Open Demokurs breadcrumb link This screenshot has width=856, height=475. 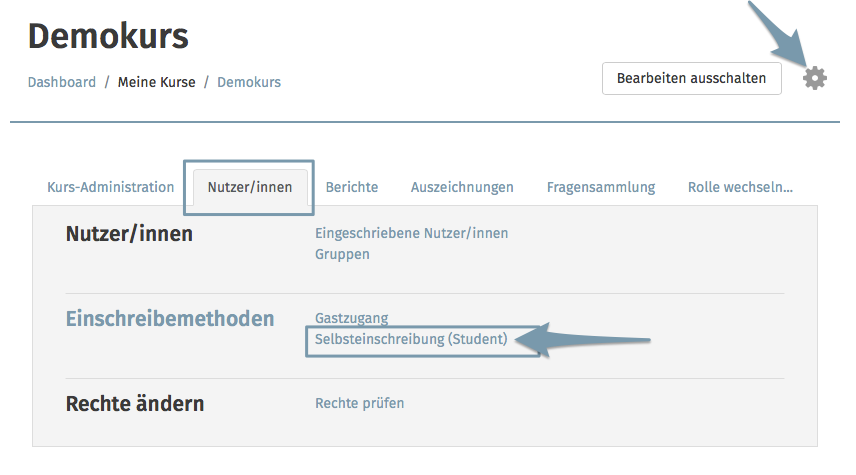coord(249,82)
